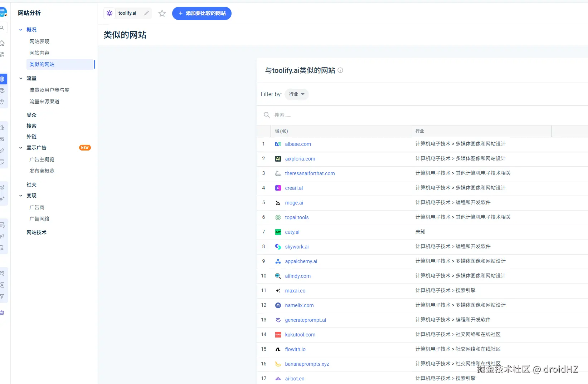Open the 行业 filter dropdown

tap(297, 94)
